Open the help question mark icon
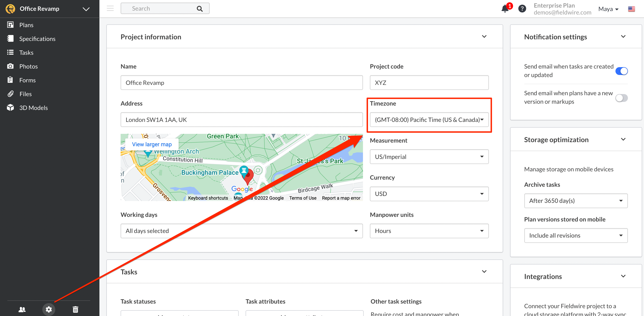This screenshot has width=644, height=316. pos(522,9)
